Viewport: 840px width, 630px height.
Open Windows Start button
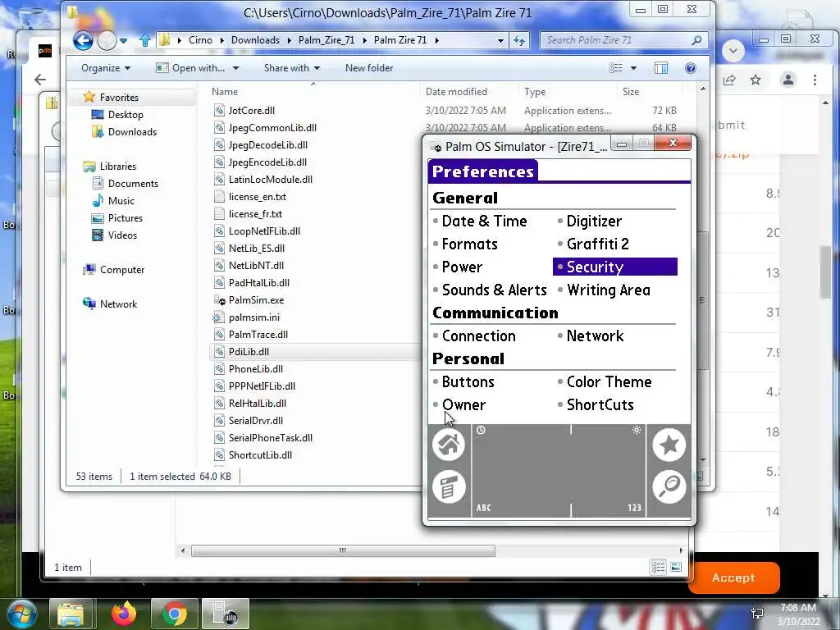21,614
